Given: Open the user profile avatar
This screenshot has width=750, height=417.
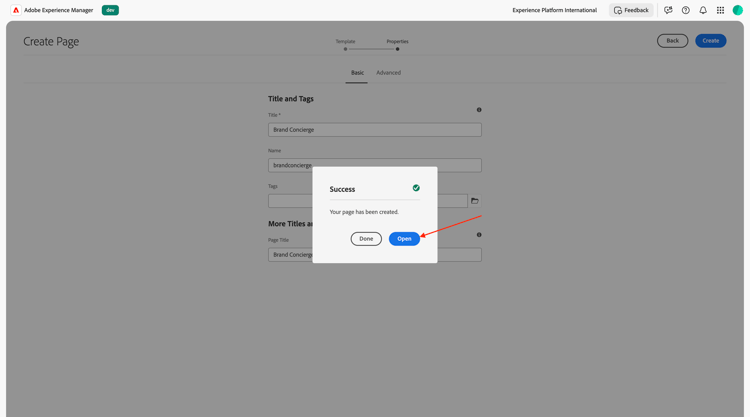Looking at the screenshot, I should (738, 10).
